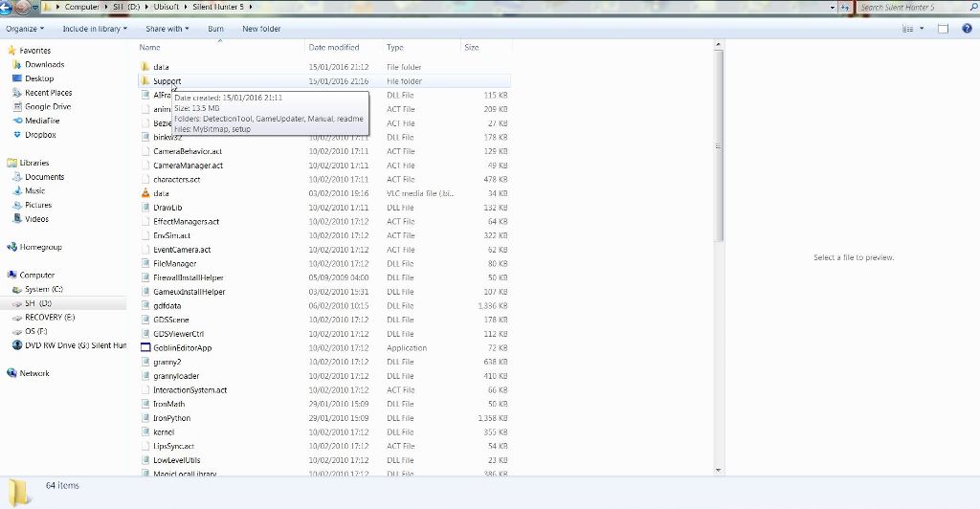Open the Help icon
The width and height of the screenshot is (980, 509).
pyautogui.click(x=967, y=29)
